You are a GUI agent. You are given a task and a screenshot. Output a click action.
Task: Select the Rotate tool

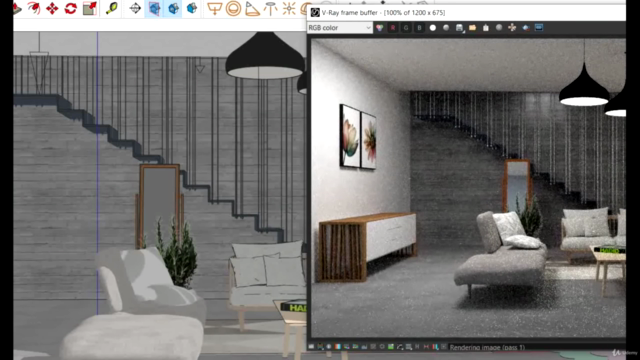click(71, 8)
